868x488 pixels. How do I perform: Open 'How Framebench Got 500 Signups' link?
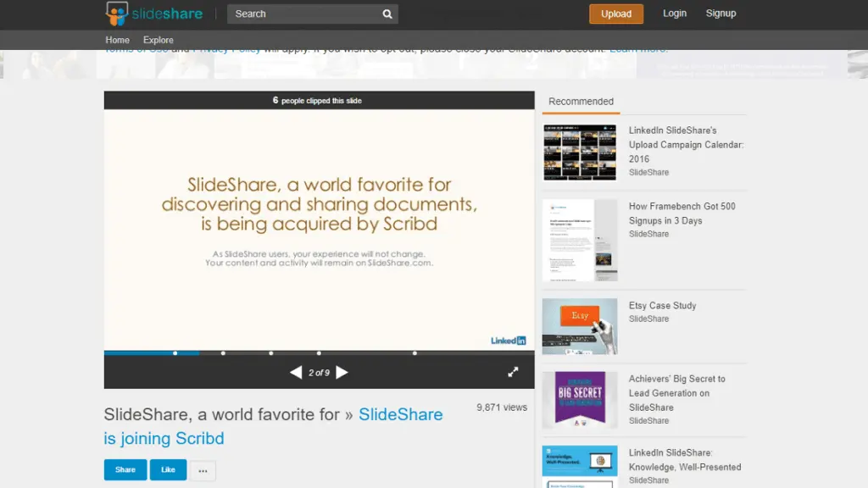point(682,213)
